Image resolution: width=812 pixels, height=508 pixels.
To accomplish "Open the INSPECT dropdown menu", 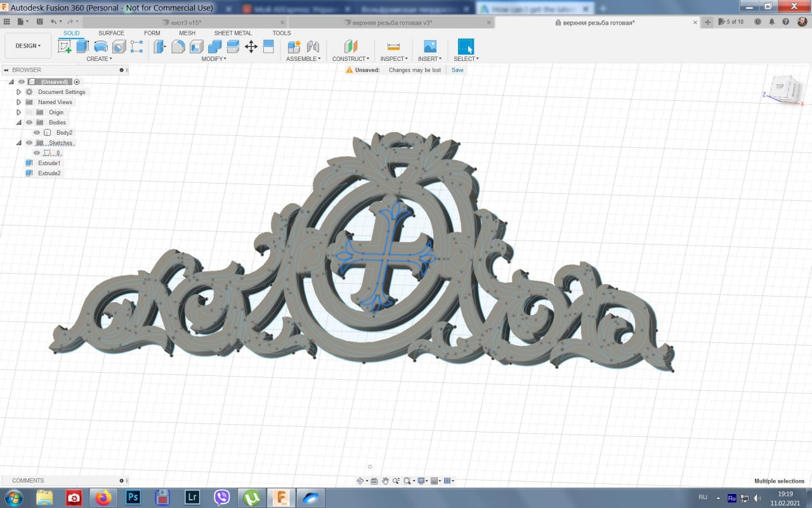I will pyautogui.click(x=394, y=59).
